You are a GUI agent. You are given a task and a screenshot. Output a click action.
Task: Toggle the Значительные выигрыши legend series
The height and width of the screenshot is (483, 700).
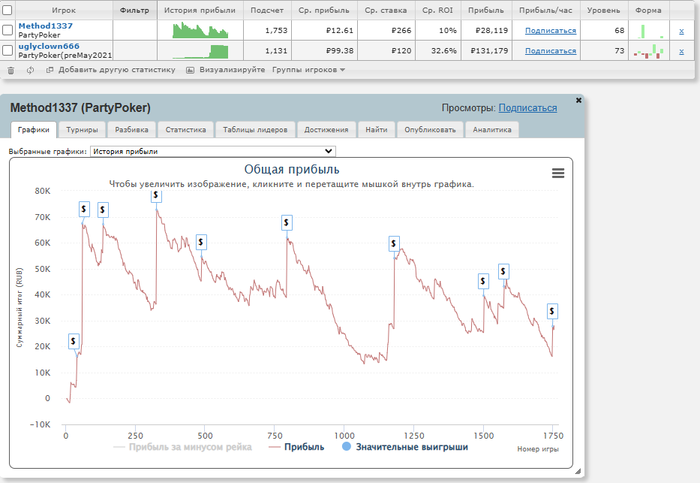point(405,447)
